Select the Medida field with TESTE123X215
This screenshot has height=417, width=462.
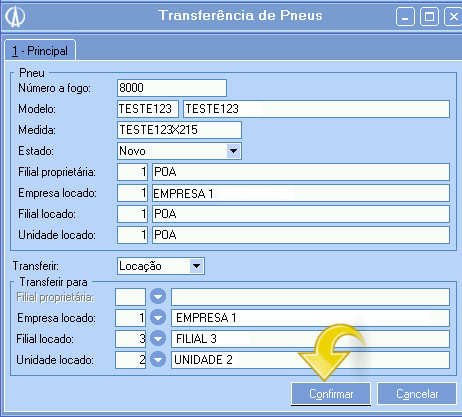[179, 130]
